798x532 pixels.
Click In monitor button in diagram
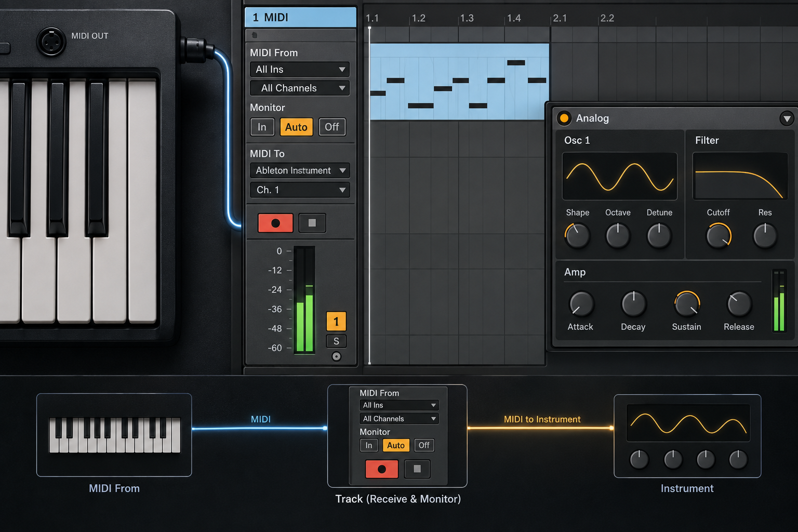[369, 445]
